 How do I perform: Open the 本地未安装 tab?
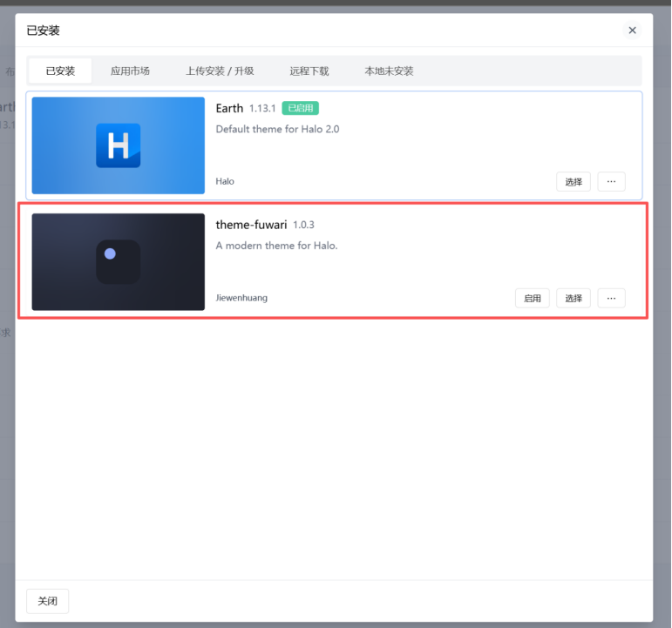[389, 71]
